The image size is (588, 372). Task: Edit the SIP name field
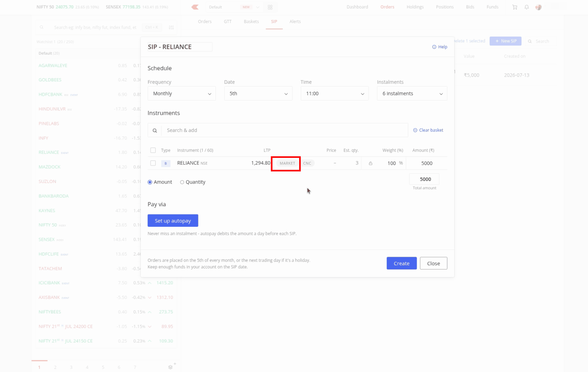coord(180,47)
